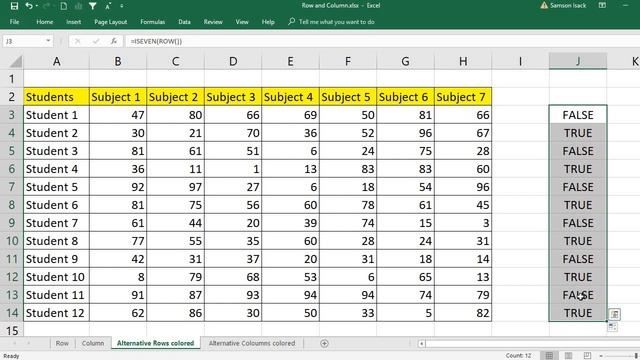Screen dimensions: 640x360
Task: Save the workbook using the floppy disk icon
Action: tap(14, 6)
